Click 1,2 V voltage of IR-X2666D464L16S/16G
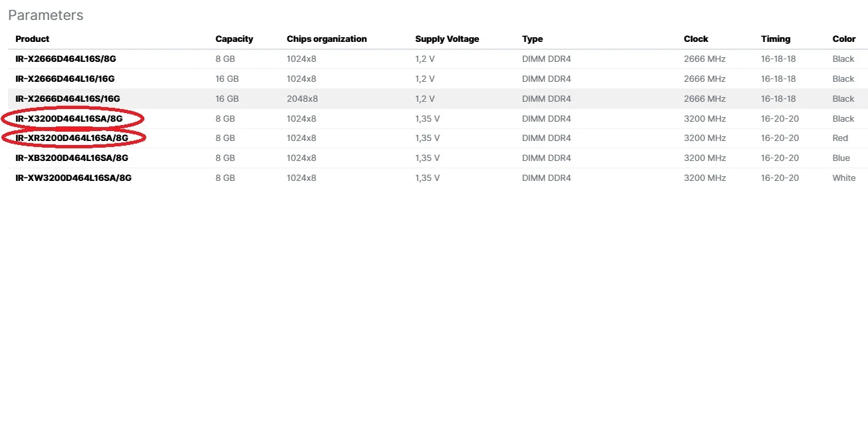 tap(425, 98)
